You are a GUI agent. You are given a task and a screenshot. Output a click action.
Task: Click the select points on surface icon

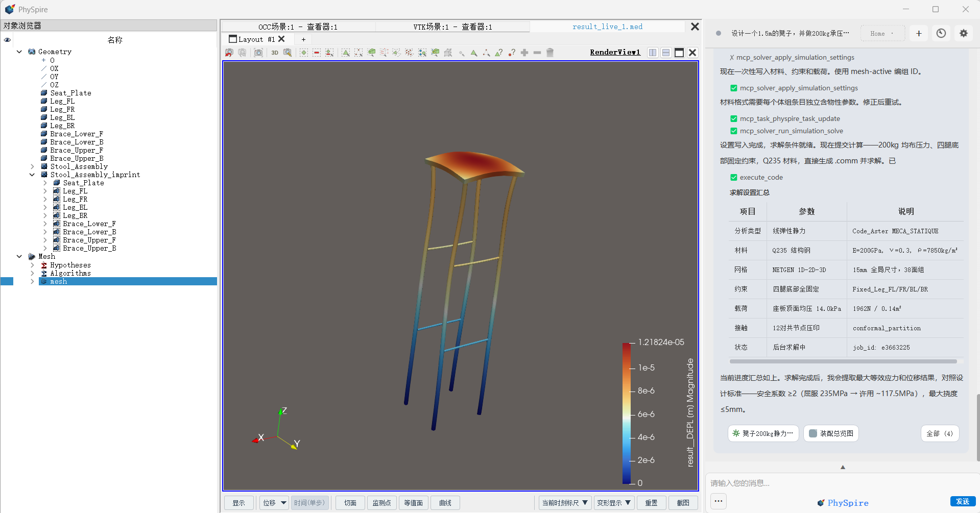(358, 53)
